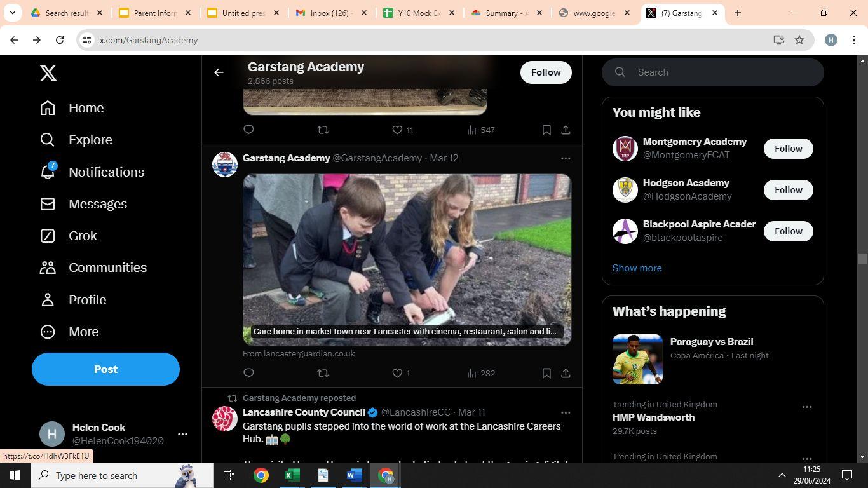
Task: Open Garstang Academy avatar on Mar 12 post
Action: [224, 165]
